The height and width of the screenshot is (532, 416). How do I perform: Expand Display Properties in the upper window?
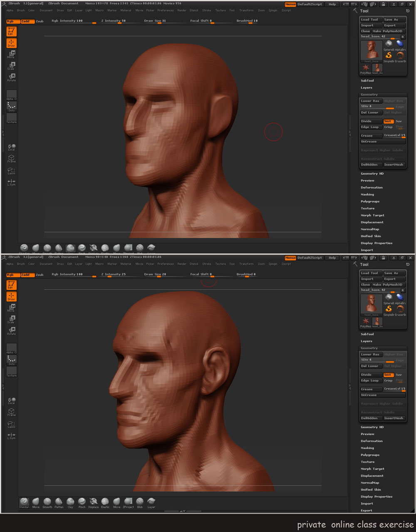(376, 243)
